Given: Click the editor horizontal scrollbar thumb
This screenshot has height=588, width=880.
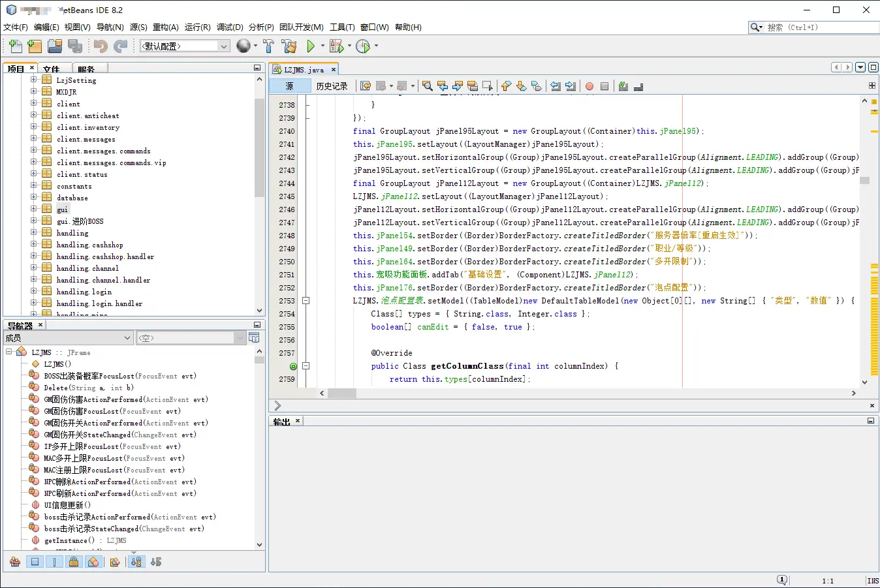Looking at the screenshot, I should [342, 393].
